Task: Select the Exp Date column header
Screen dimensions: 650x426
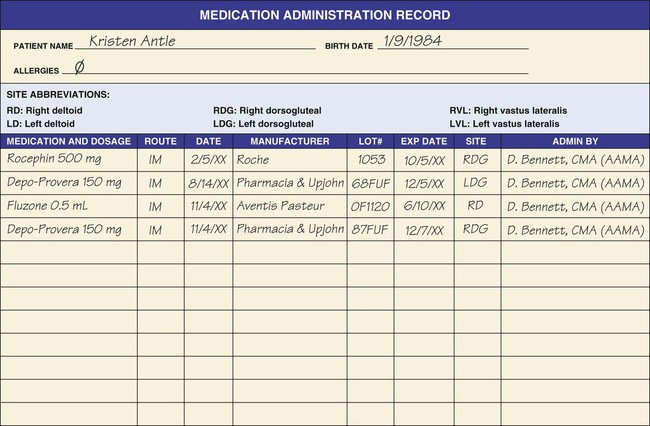Action: click(x=424, y=142)
